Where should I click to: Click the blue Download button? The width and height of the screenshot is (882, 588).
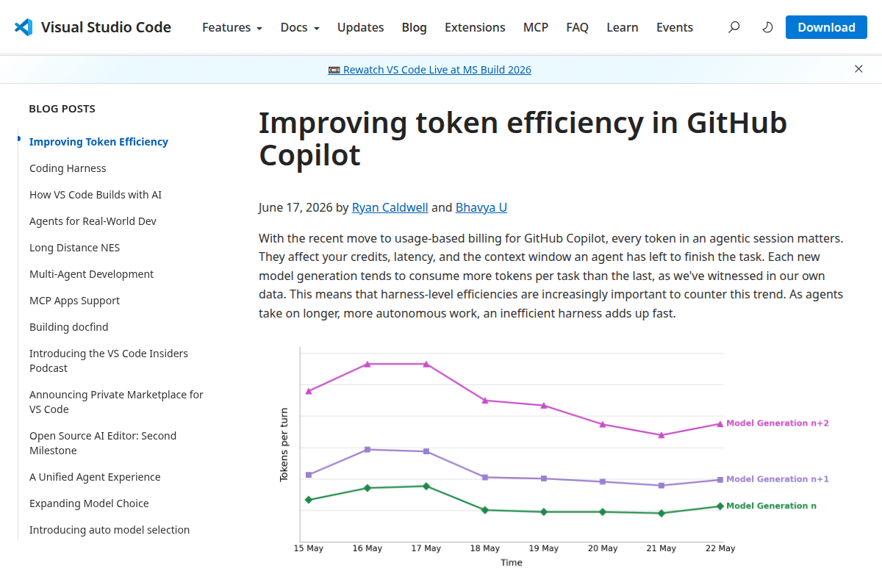(x=826, y=27)
